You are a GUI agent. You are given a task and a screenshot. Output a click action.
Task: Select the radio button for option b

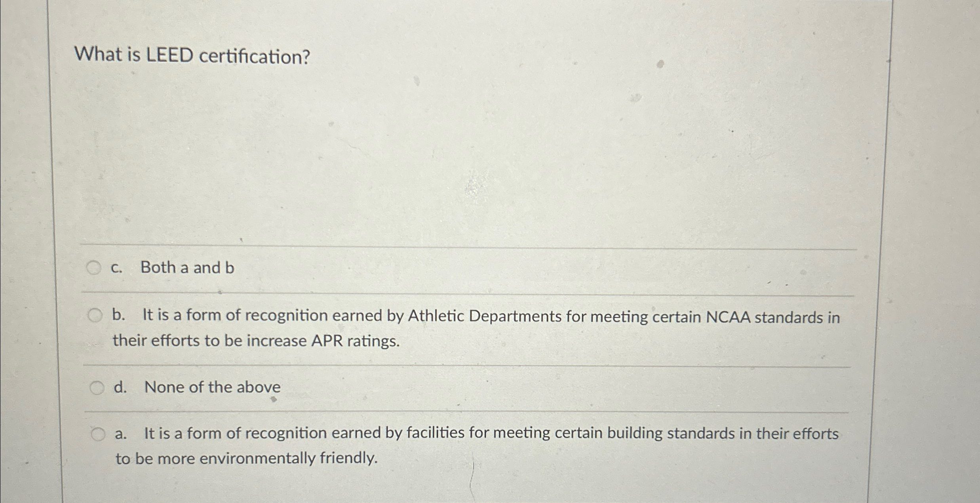tap(95, 316)
